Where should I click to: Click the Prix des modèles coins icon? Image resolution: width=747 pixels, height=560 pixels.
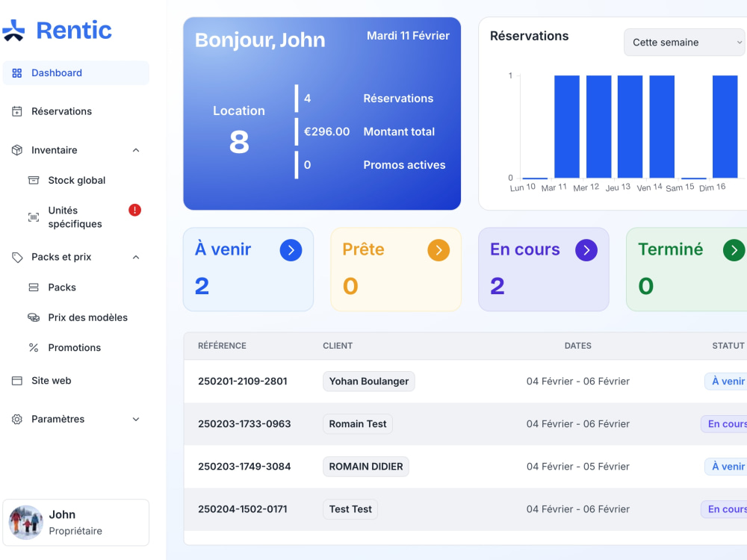tap(34, 317)
